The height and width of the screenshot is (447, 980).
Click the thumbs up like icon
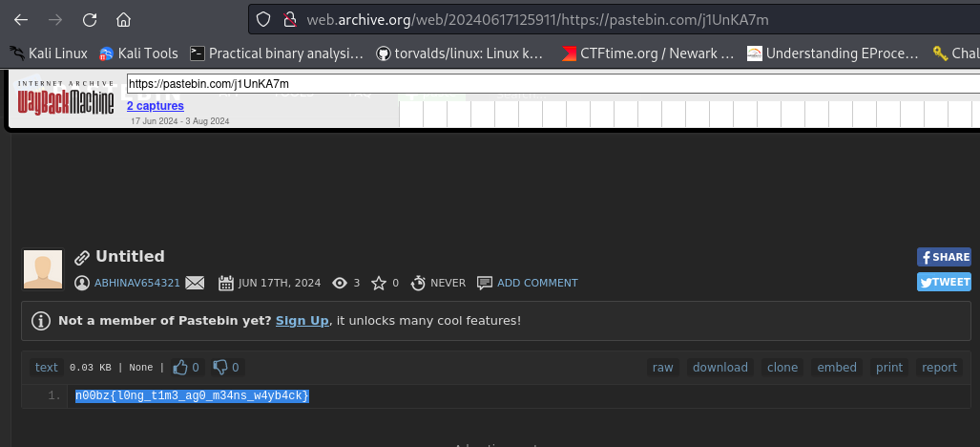click(x=181, y=367)
